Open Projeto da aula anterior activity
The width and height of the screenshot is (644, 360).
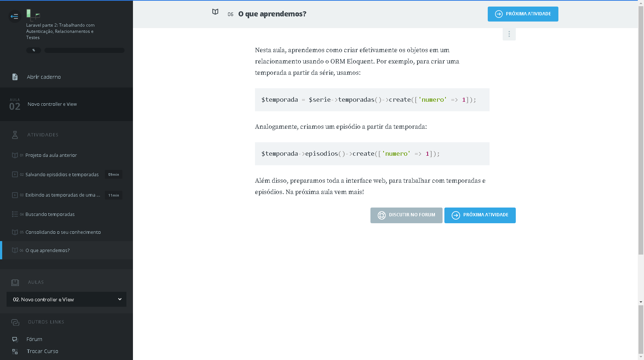[x=51, y=155]
